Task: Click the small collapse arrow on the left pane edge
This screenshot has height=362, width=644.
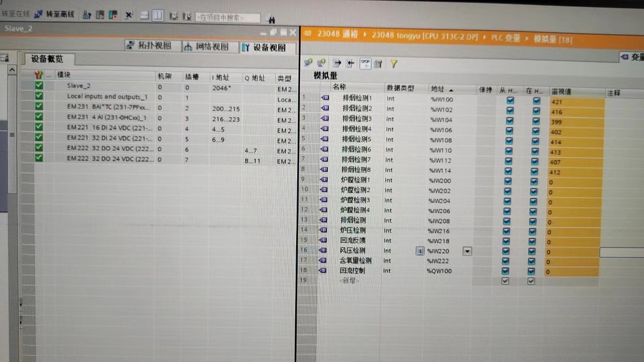Action: [x=21, y=304]
